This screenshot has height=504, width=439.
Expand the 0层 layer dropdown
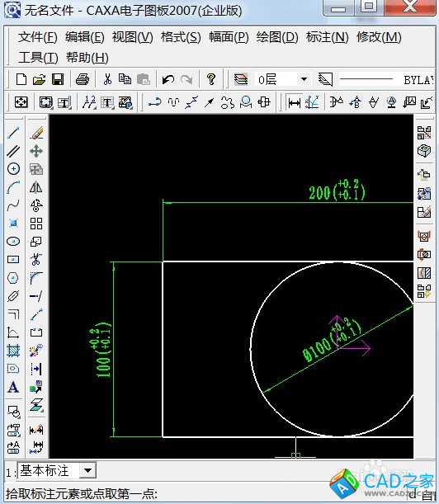coord(304,79)
